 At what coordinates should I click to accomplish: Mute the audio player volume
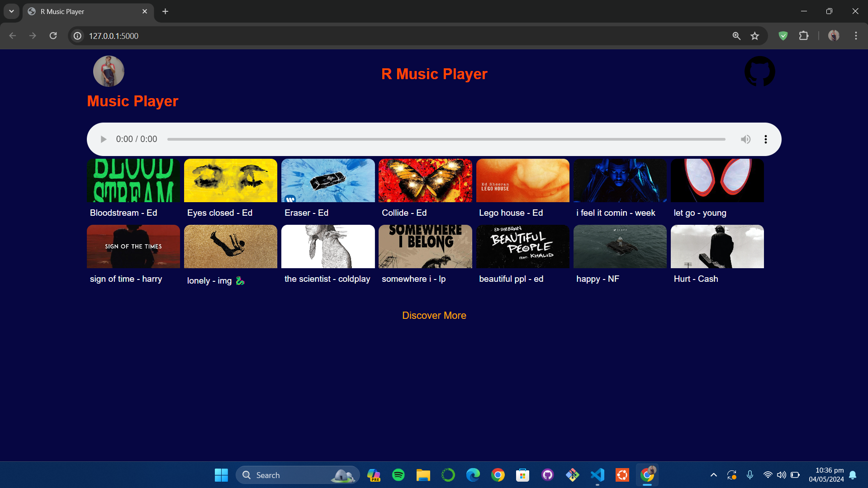(x=745, y=139)
